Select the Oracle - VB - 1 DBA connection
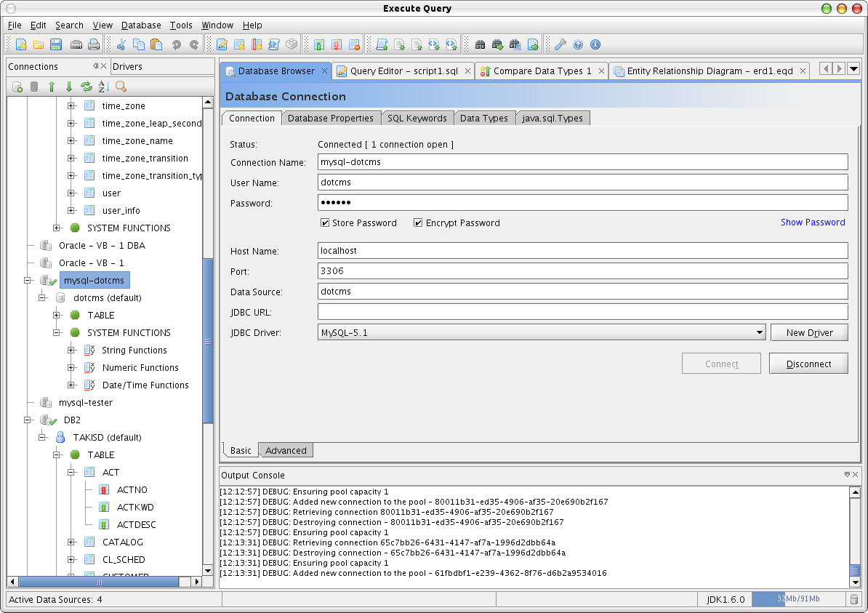 102,245
